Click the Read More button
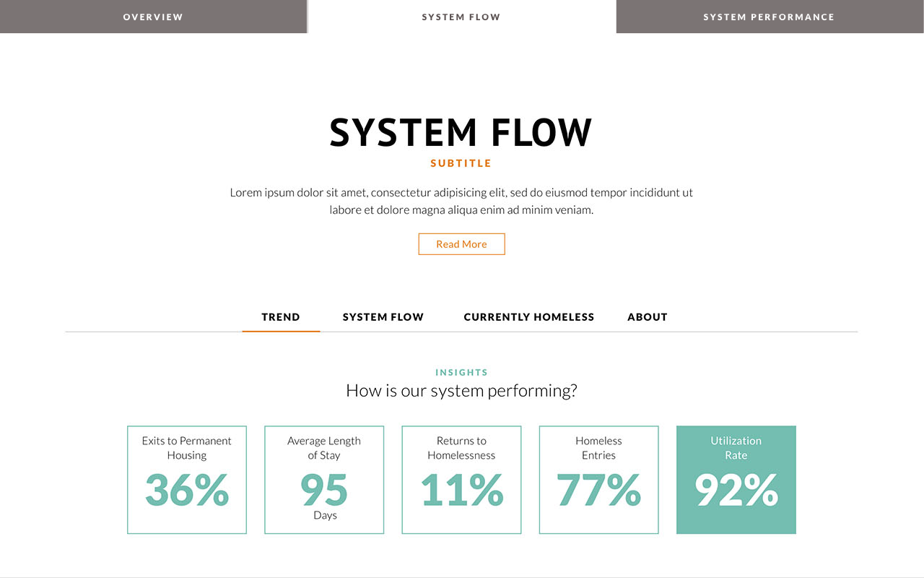Image resolution: width=924 pixels, height=578 pixels. [461, 244]
